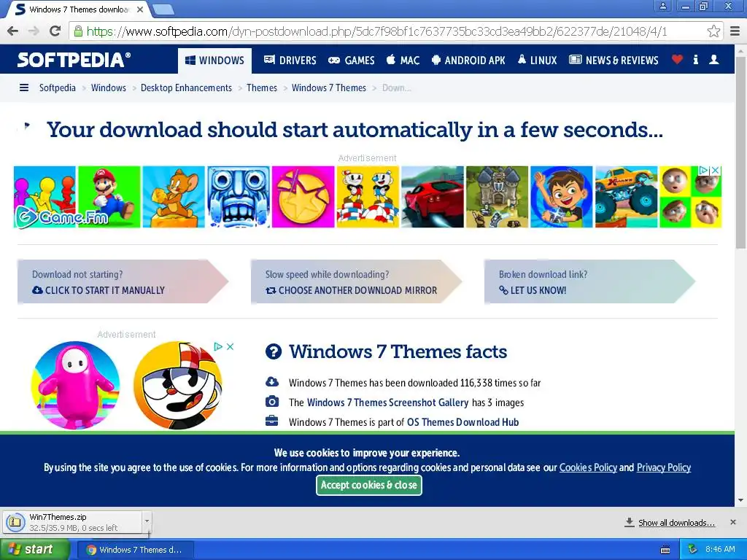
Task: Click the Jerry mouse game thumbnail
Action: coord(174,197)
